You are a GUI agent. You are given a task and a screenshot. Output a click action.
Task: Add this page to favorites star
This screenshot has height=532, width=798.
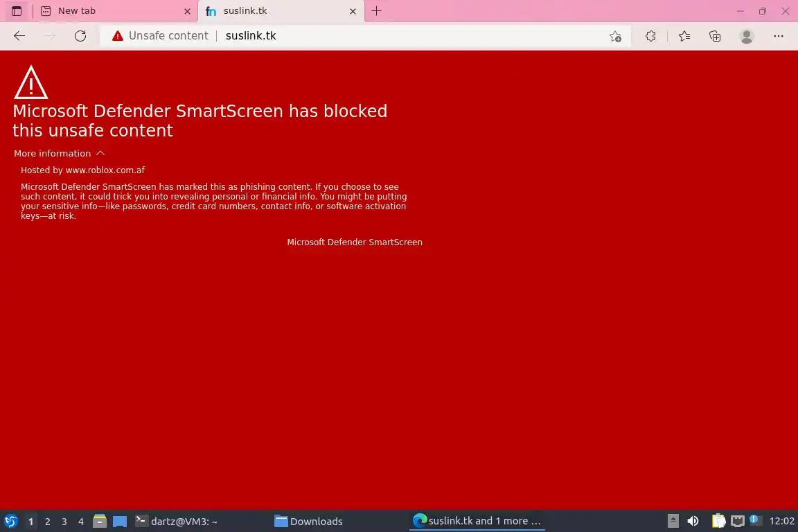[x=615, y=36]
